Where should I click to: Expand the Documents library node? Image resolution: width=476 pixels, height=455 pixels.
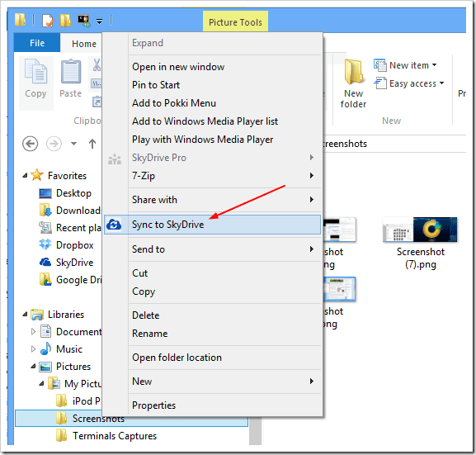[x=33, y=332]
